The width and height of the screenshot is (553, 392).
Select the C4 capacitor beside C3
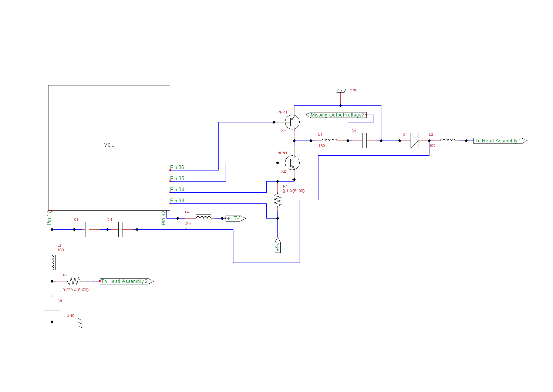coord(120,229)
